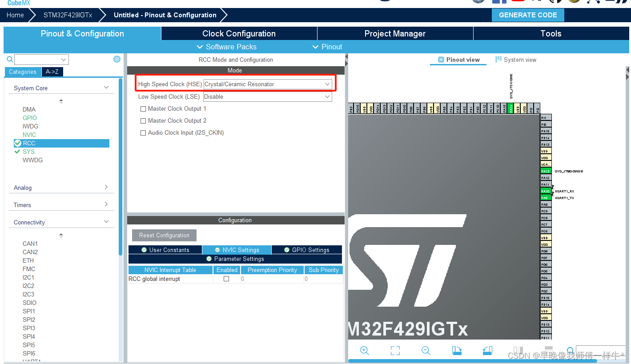Select DMA under System Core
Image resolution: width=631 pixels, height=364 pixels.
coord(29,109)
